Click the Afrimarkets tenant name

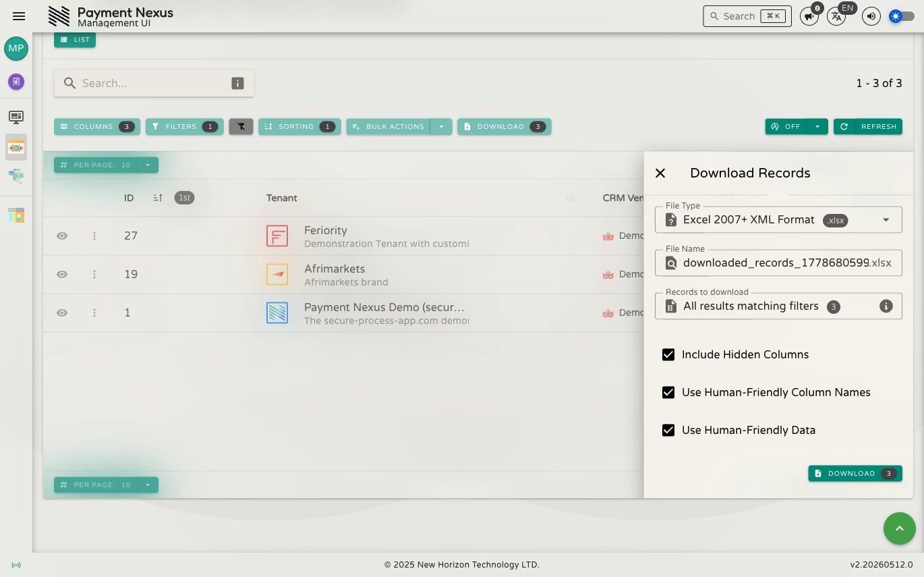335,269
